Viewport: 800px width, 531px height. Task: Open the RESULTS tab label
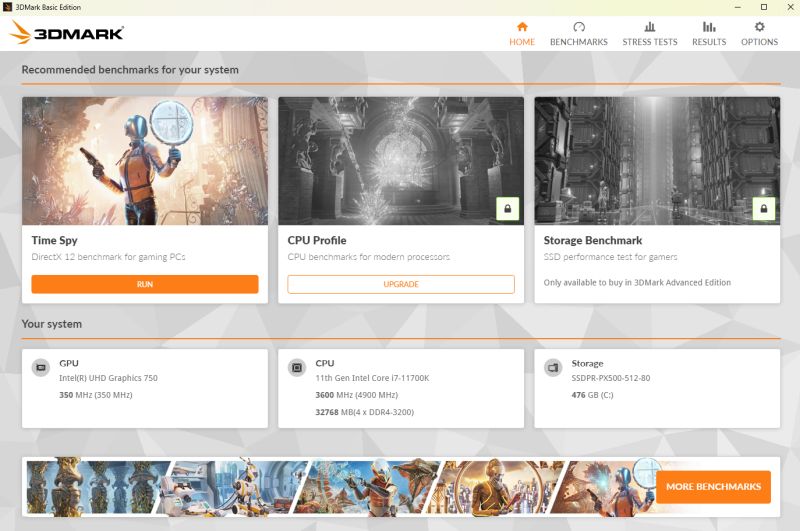pos(709,42)
